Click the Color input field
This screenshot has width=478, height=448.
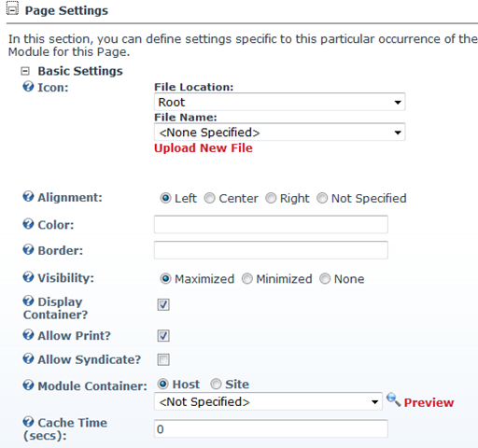click(271, 224)
